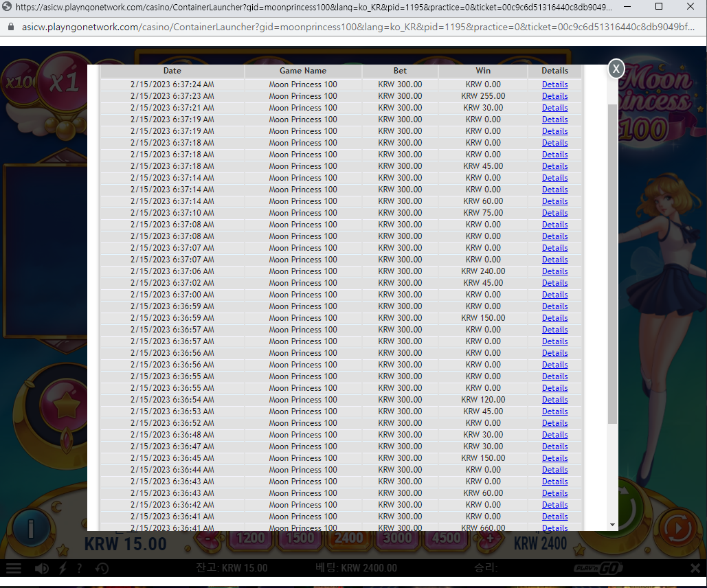This screenshot has width=707, height=588.
Task: Open Details for 6:37:21 AM round
Action: 554,108
